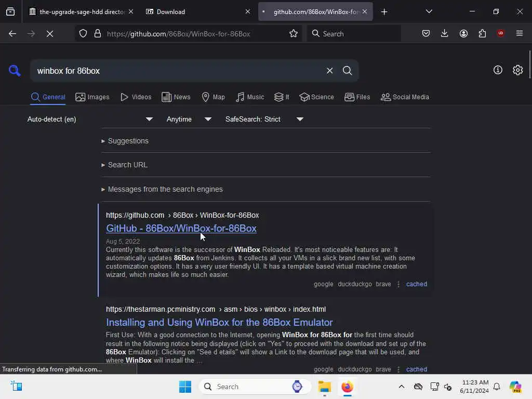Select the Social Media search category
The image size is (532, 399).
coord(405,97)
